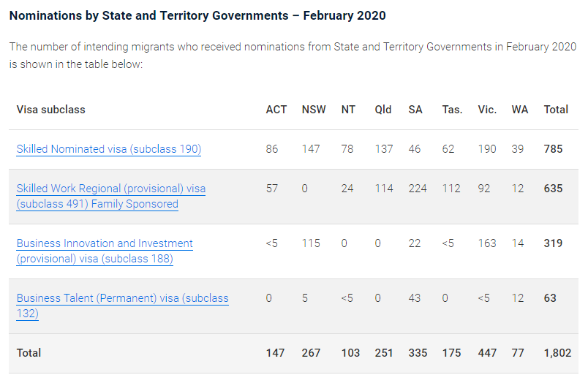
Task: Select the SA column header
Action: [x=415, y=110]
